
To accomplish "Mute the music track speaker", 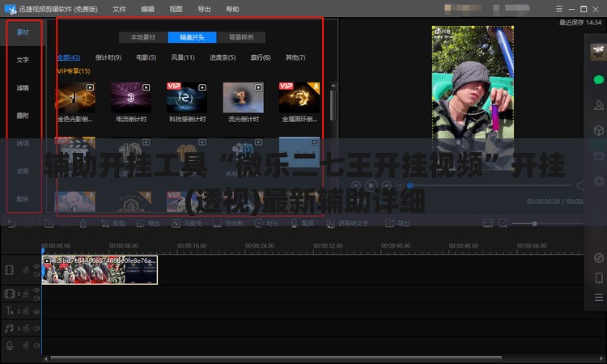I will 36,328.
